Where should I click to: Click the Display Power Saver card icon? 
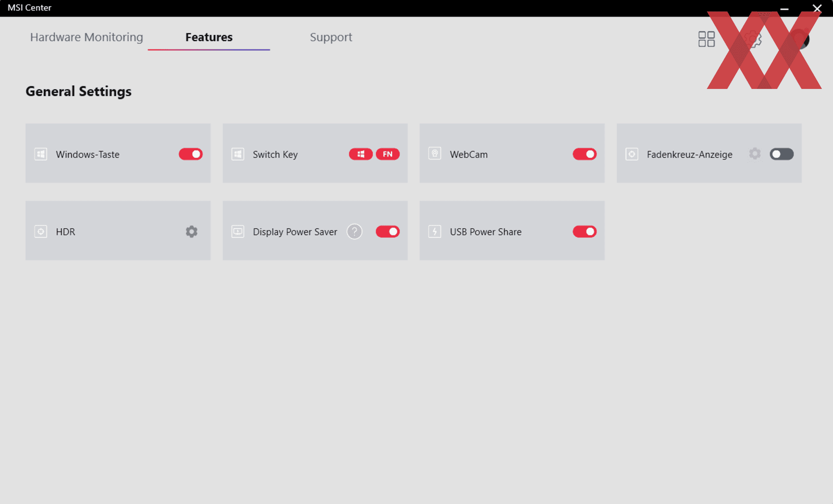pos(238,232)
